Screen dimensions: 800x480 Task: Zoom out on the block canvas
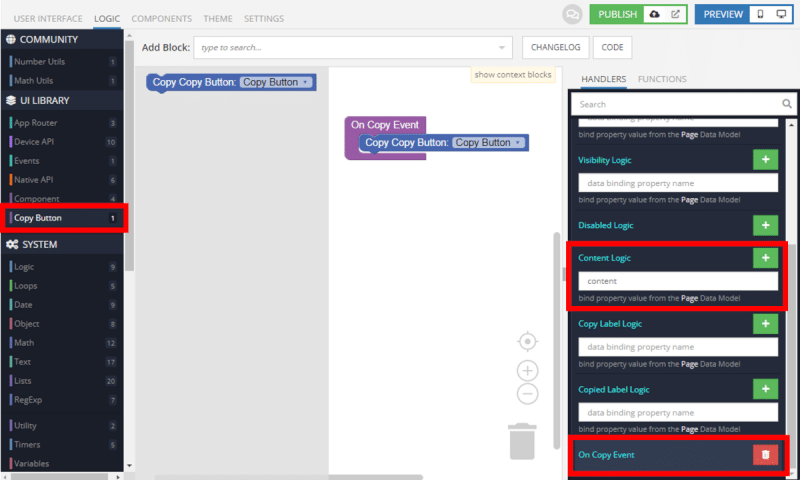[x=528, y=394]
